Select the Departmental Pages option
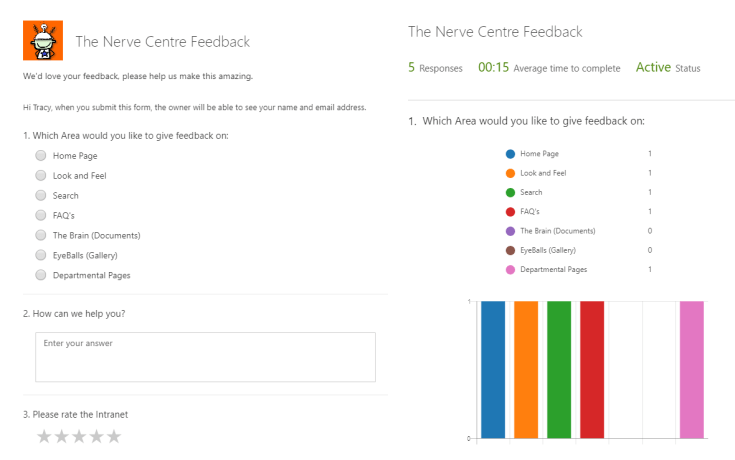The height and width of the screenshot is (460, 735). coord(41,275)
